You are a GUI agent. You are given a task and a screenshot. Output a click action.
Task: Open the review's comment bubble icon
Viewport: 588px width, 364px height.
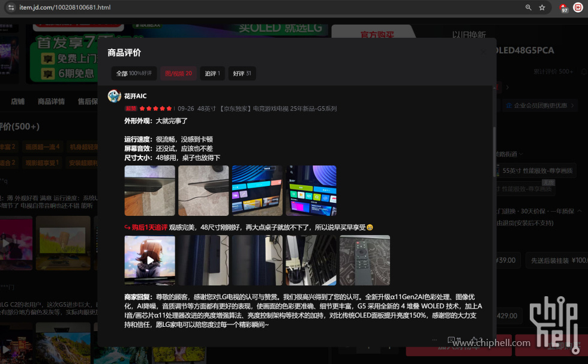pos(451,340)
